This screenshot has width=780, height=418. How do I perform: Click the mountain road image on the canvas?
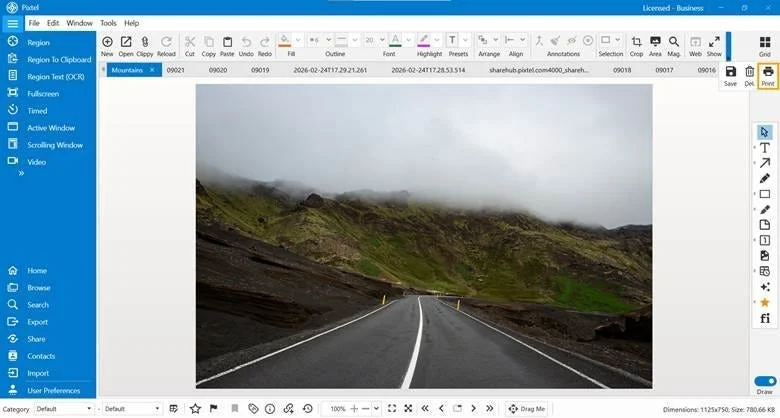(424, 236)
